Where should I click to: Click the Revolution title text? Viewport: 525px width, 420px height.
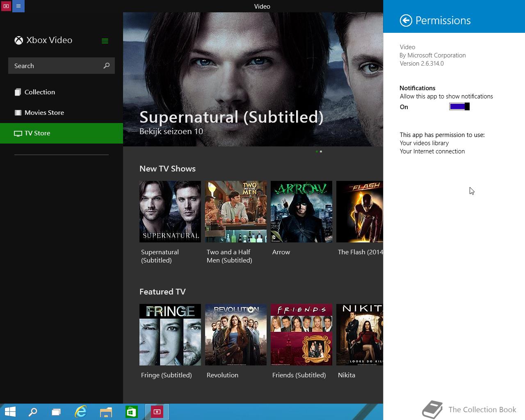point(222,375)
